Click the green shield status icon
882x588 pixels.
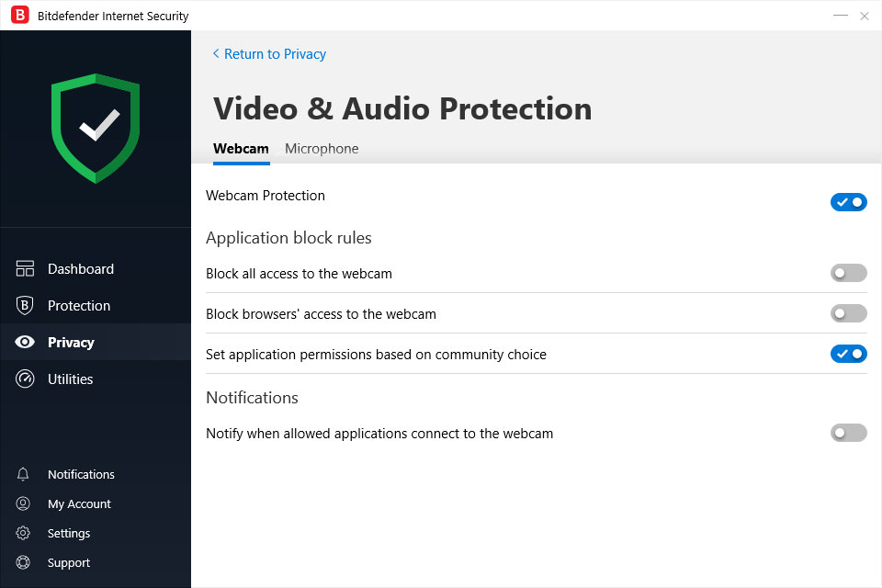[x=96, y=128]
